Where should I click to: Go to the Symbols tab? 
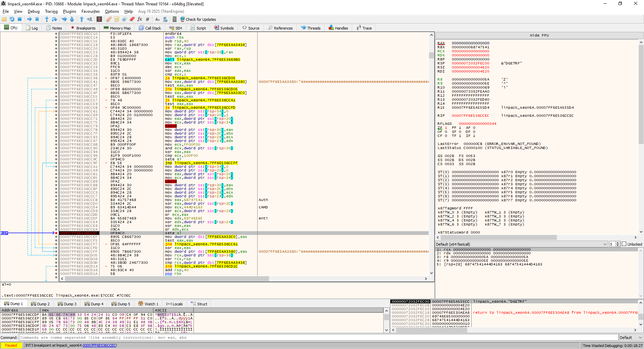pos(224,28)
